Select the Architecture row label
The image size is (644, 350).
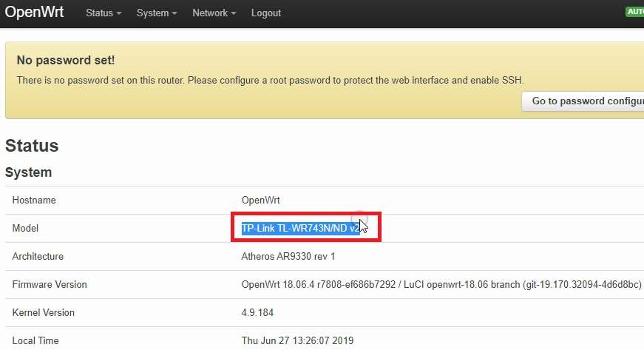coord(38,257)
